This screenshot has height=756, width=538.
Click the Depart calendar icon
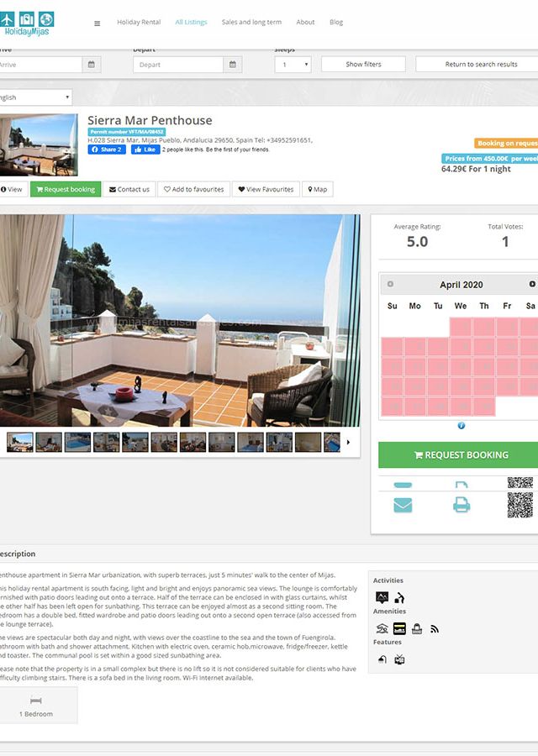[233, 65]
